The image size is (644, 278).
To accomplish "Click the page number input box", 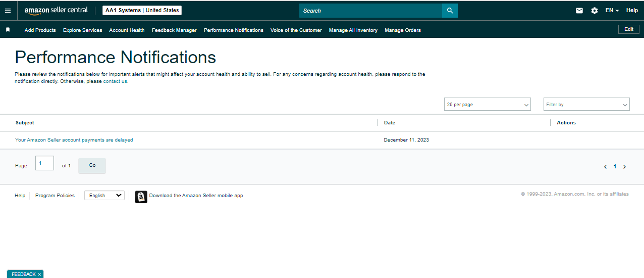I will pos(44,163).
